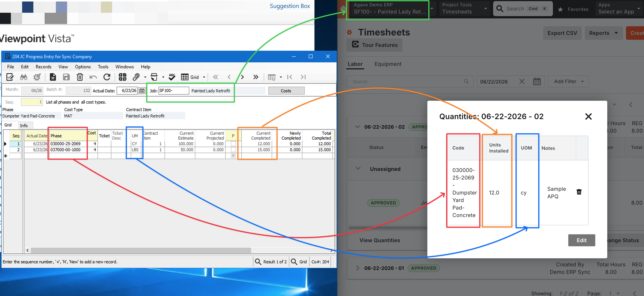Click the edit record checklist toolbar icon
Screen dimensions: 644x296
click(x=10, y=77)
